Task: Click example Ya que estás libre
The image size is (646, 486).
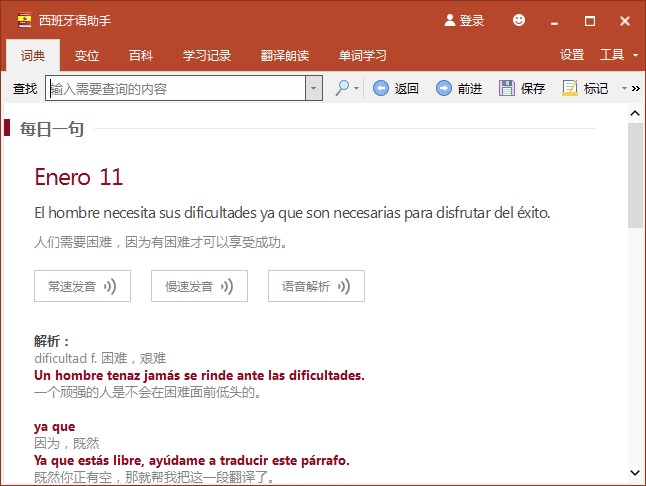Action: pyautogui.click(x=192, y=460)
